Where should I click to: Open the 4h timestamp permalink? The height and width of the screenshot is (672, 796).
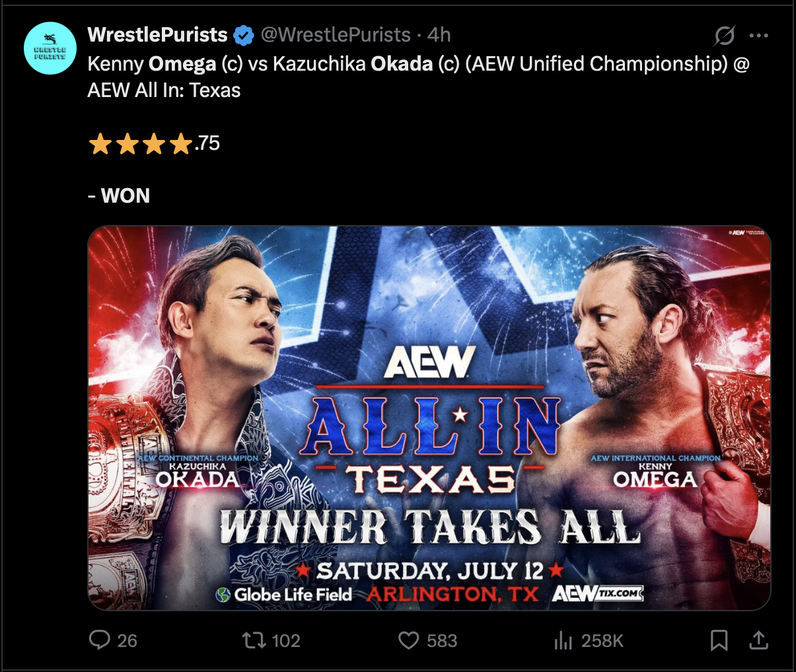[439, 35]
